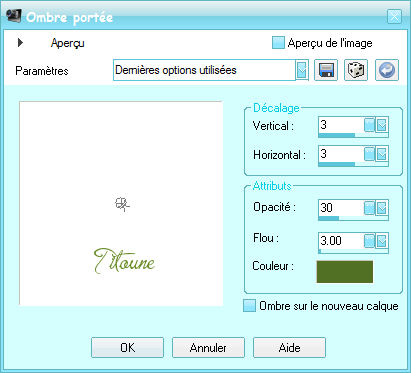
Task: Open the green Couleur shadow swatch
Action: (x=345, y=272)
